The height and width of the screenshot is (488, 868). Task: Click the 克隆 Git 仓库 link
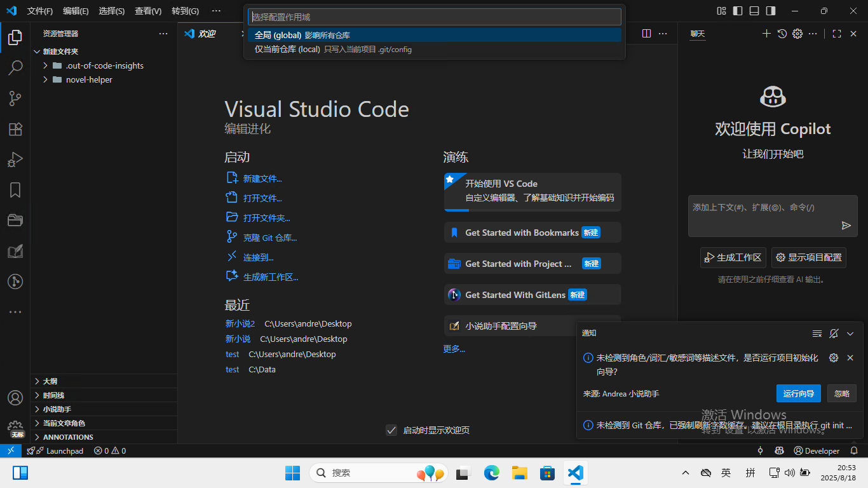[x=270, y=238]
